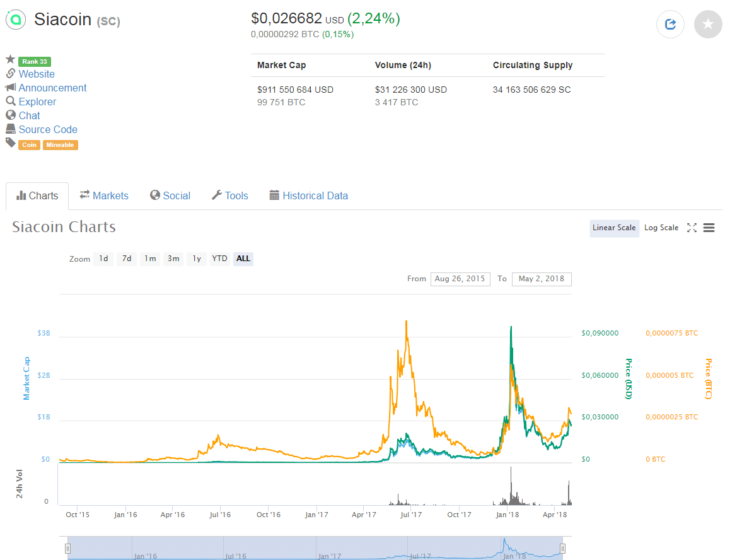
Task: Switch to the Historical Data tab
Action: pyautogui.click(x=309, y=195)
